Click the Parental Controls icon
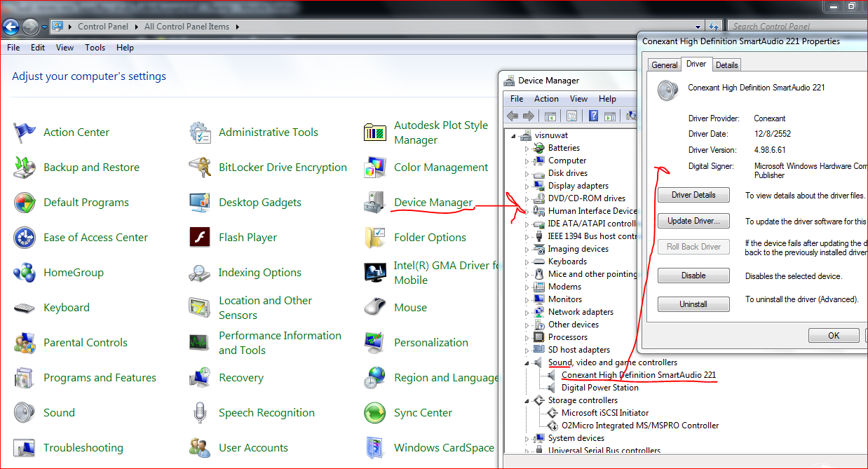 click(25, 342)
